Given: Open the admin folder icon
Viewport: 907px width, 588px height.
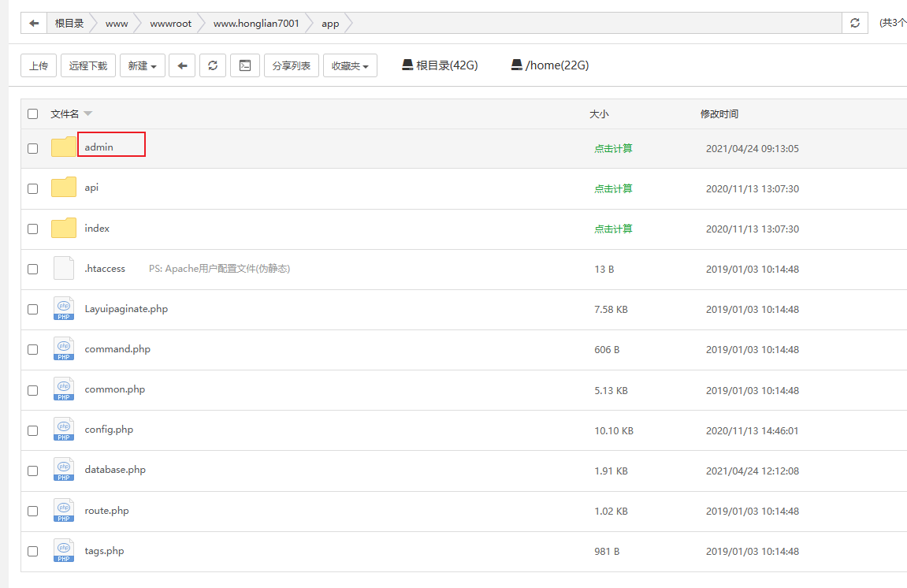Looking at the screenshot, I should point(64,147).
